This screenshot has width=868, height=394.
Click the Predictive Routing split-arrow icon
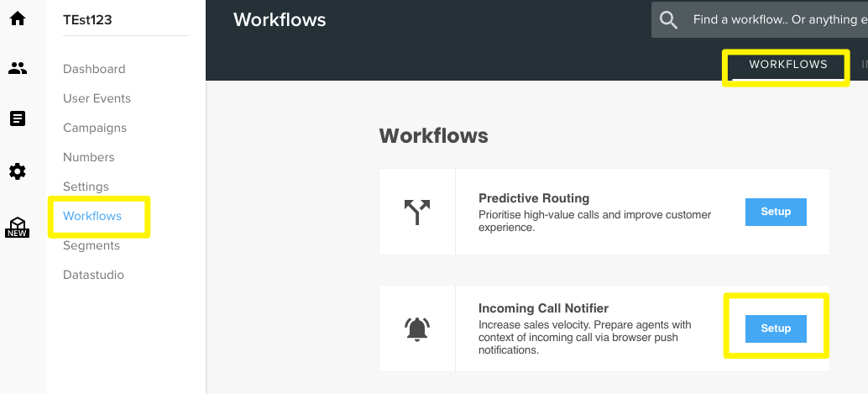tap(417, 213)
